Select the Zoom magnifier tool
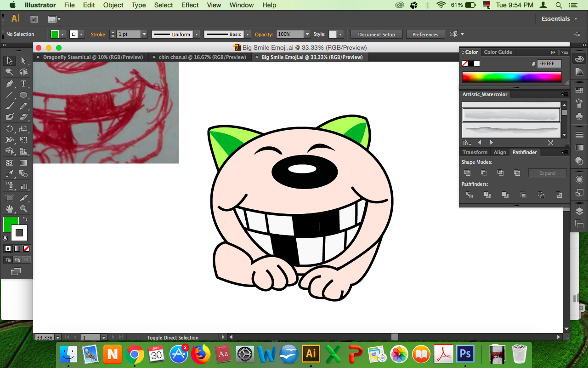This screenshot has width=588, height=368. point(23,209)
